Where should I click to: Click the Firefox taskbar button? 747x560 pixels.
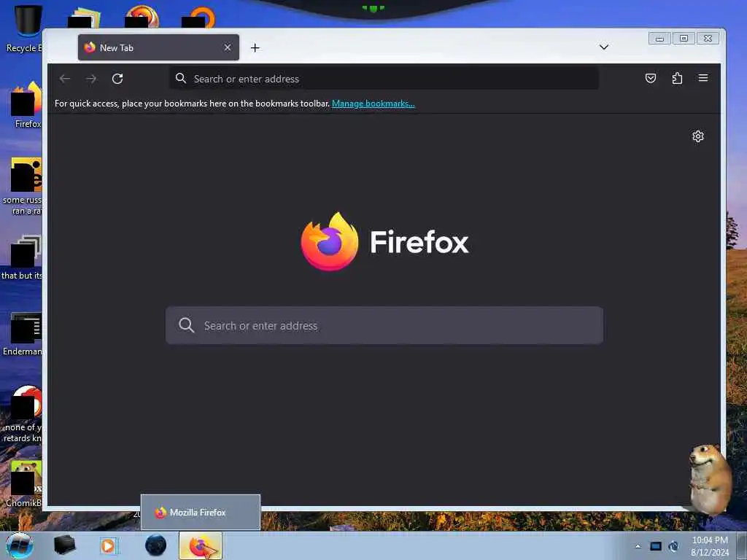click(201, 545)
